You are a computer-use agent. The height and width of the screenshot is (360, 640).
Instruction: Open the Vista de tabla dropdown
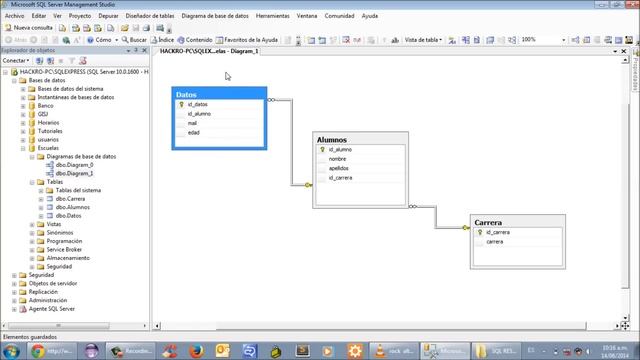point(423,40)
